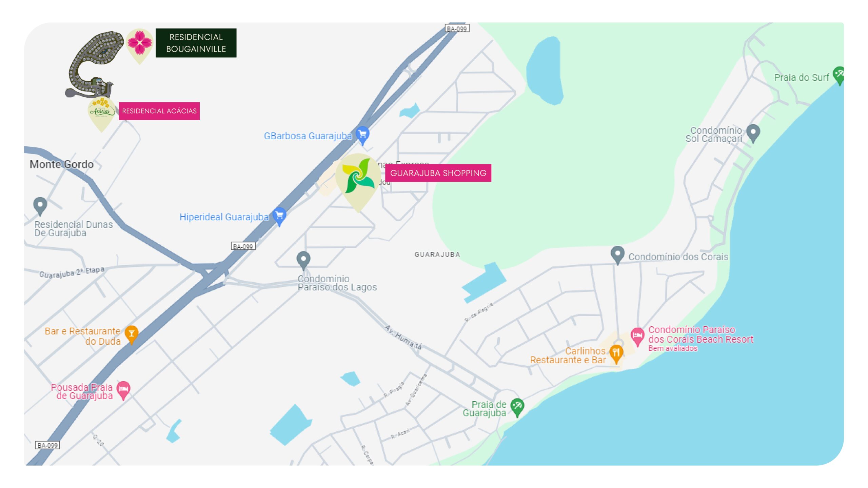Click the Praia de Guarajuba beach umbrella pin

(517, 408)
